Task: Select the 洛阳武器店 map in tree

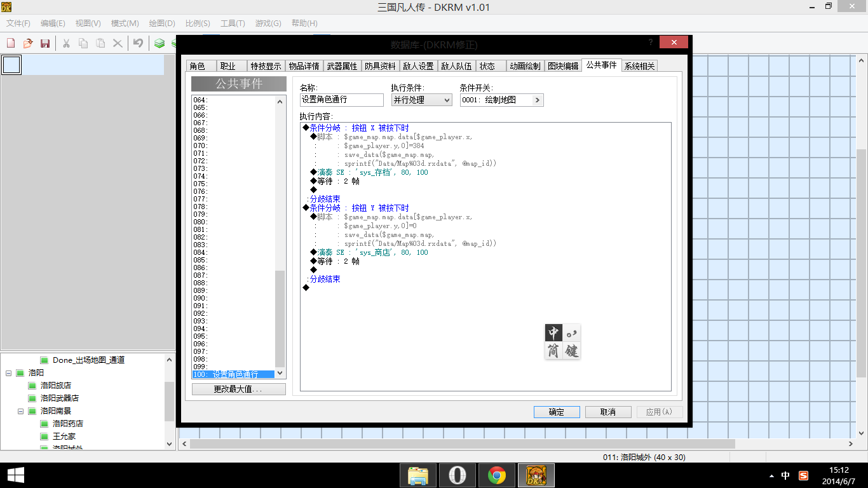Action: coord(59,398)
